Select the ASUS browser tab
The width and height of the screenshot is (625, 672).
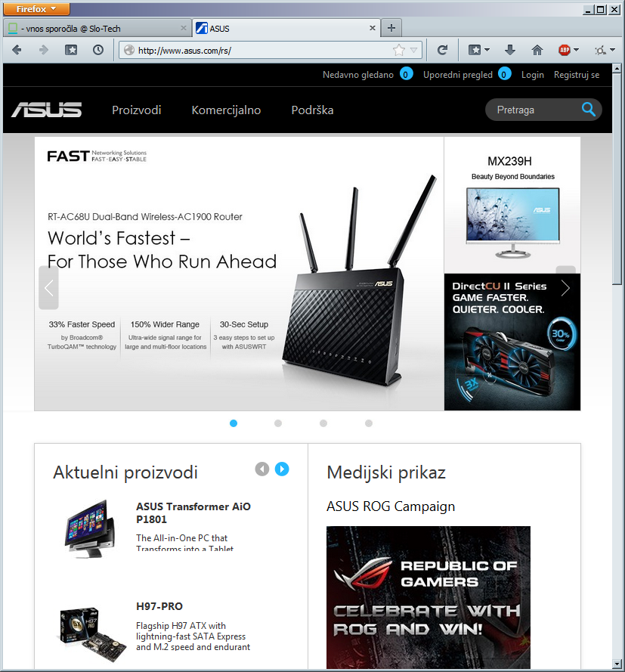pos(286,28)
